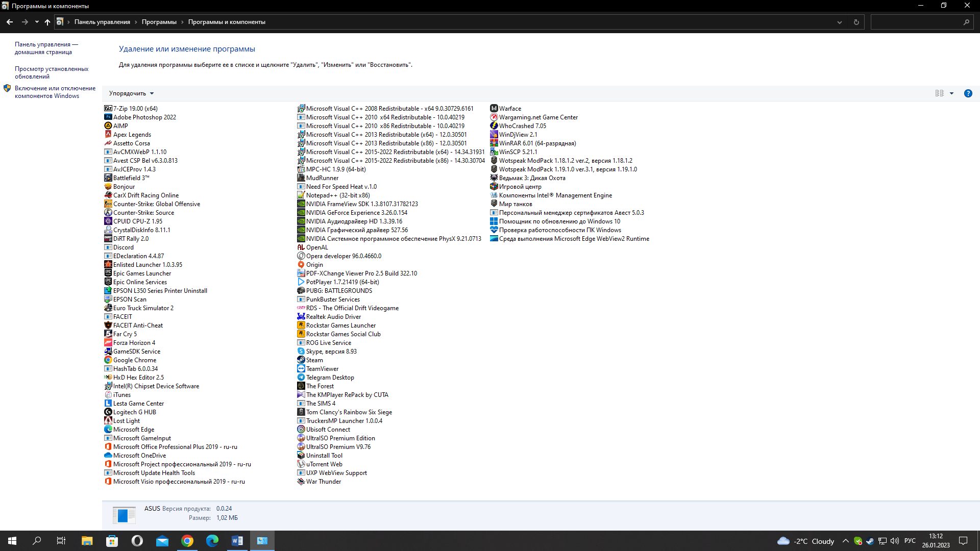Image resolution: width=980 pixels, height=551 pixels.
Task: Open Панель управления домашняя страница link
Action: (x=46, y=48)
